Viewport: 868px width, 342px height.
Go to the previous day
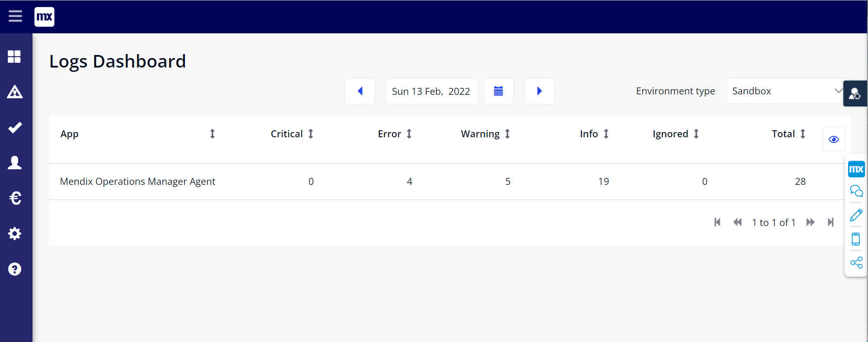coord(360,91)
